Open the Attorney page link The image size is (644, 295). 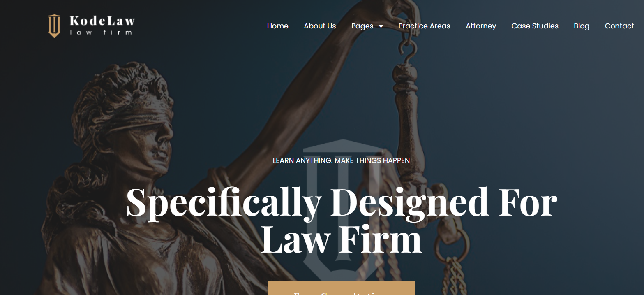(x=481, y=26)
